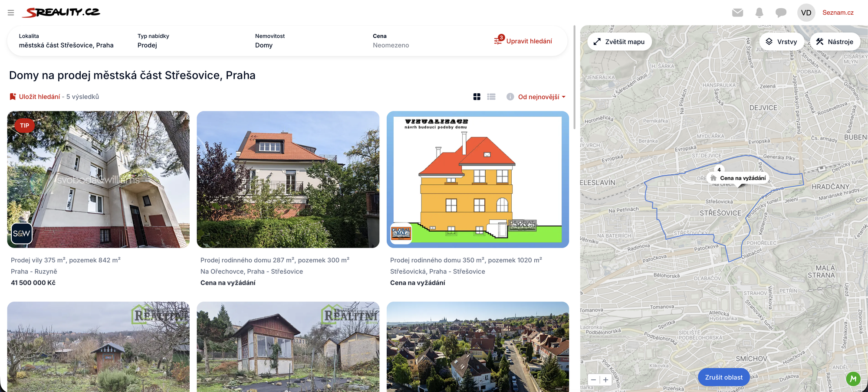The image size is (868, 392).
Task: Open notifications bell icon
Action: [759, 13]
